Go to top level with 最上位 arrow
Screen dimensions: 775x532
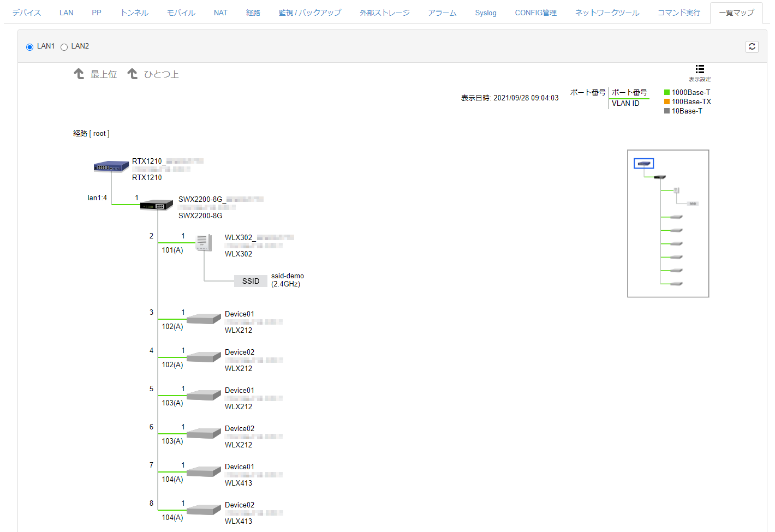coord(96,74)
